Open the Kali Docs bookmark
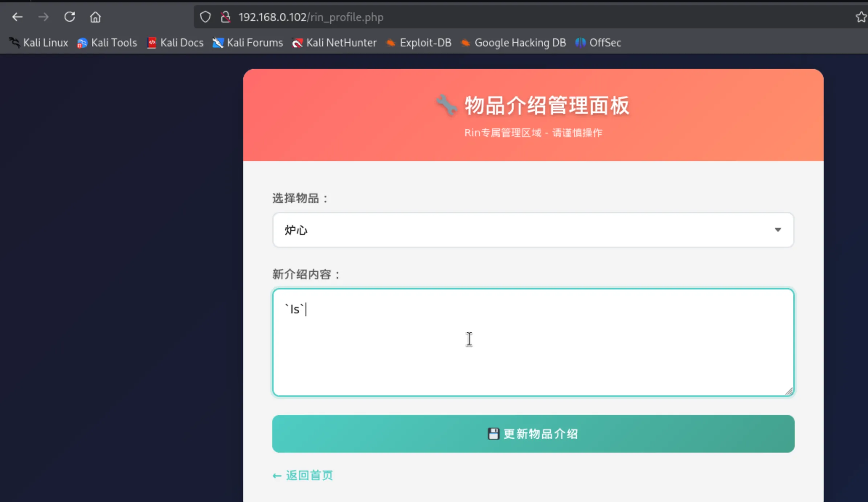Image resolution: width=868 pixels, height=502 pixels. tap(175, 43)
